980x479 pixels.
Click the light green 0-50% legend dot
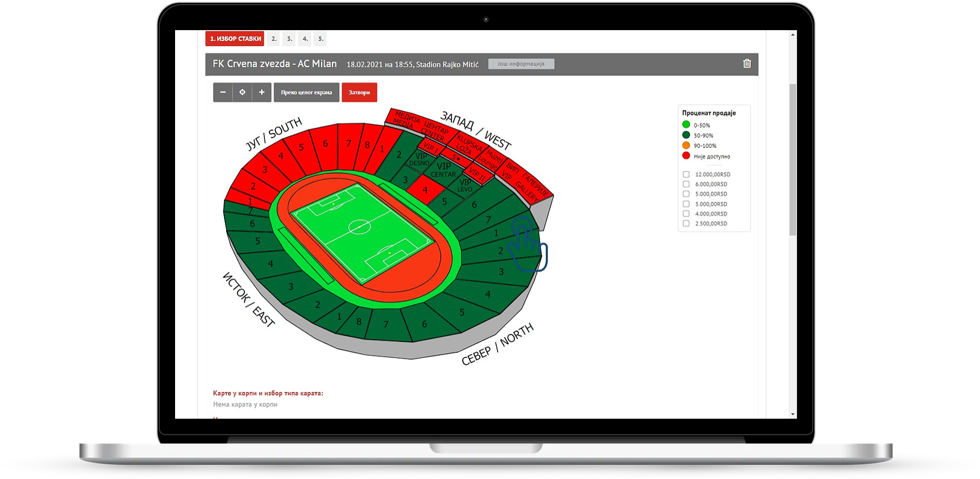pos(686,125)
